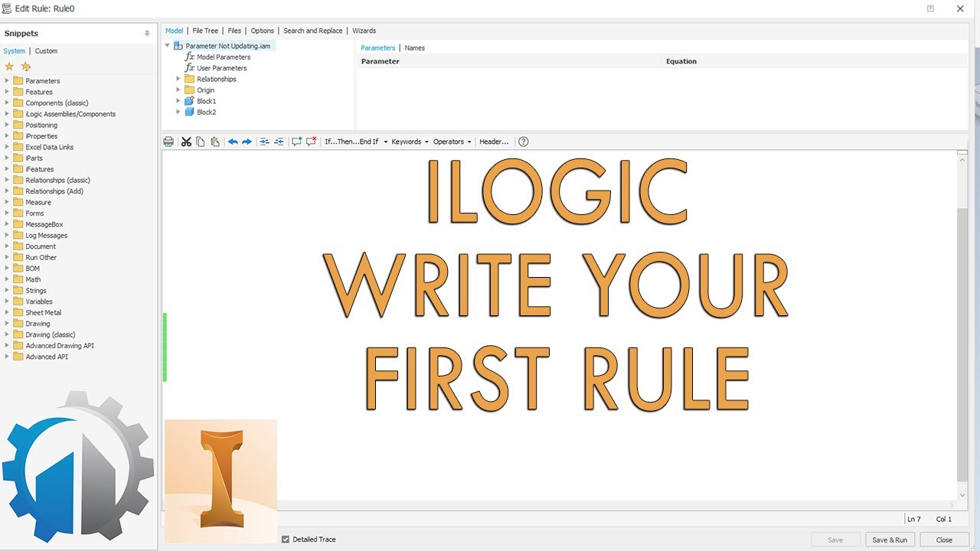Open the Operators dropdown

coord(452,142)
